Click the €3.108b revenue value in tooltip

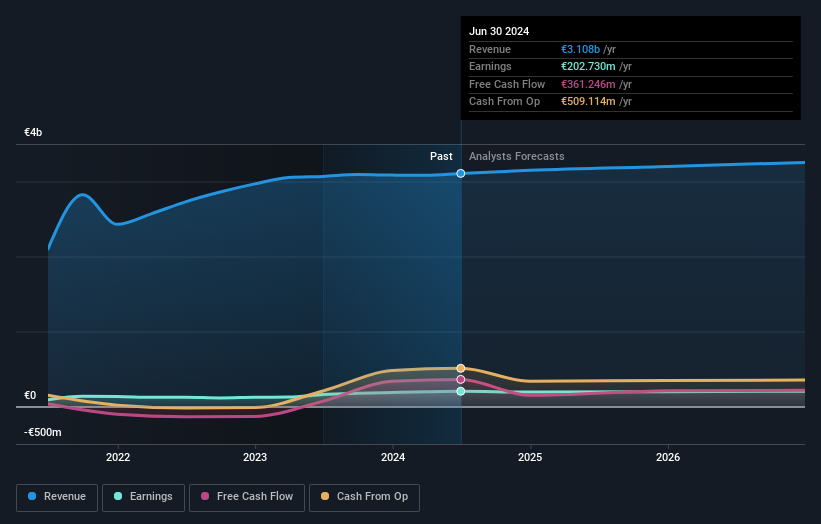pos(580,49)
